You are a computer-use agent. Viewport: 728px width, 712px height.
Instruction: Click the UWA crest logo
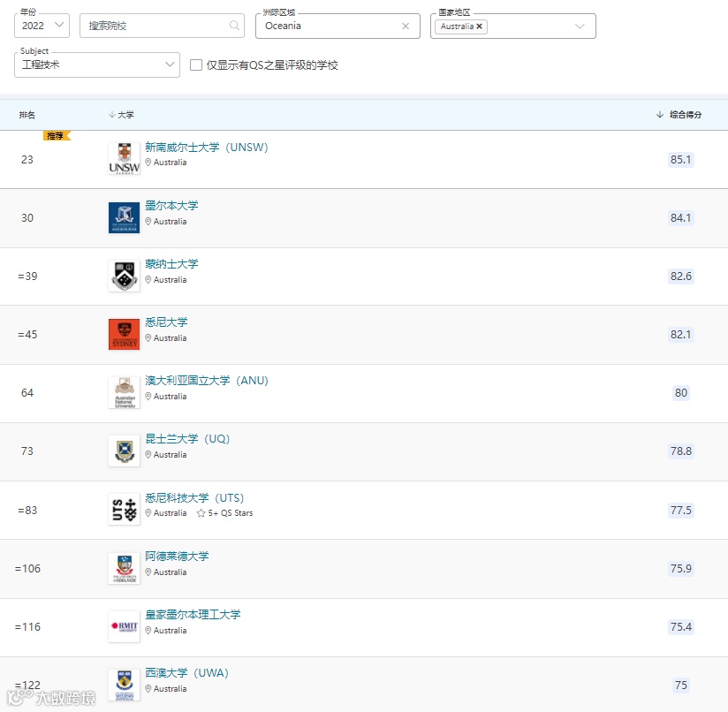[x=124, y=685]
